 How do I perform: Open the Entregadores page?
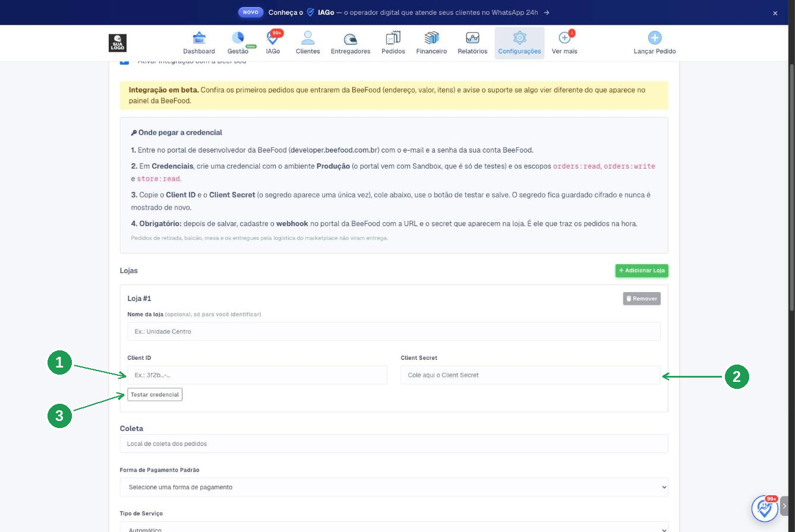pos(351,43)
